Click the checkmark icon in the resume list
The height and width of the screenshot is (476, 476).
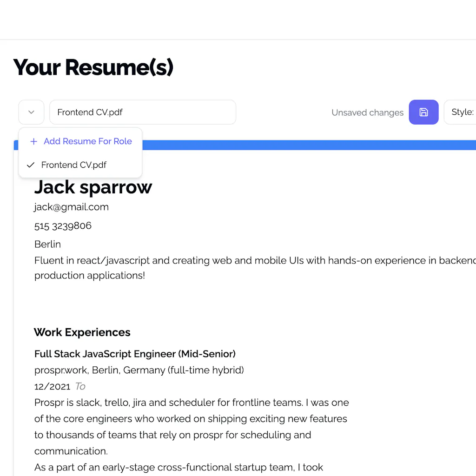(x=31, y=165)
